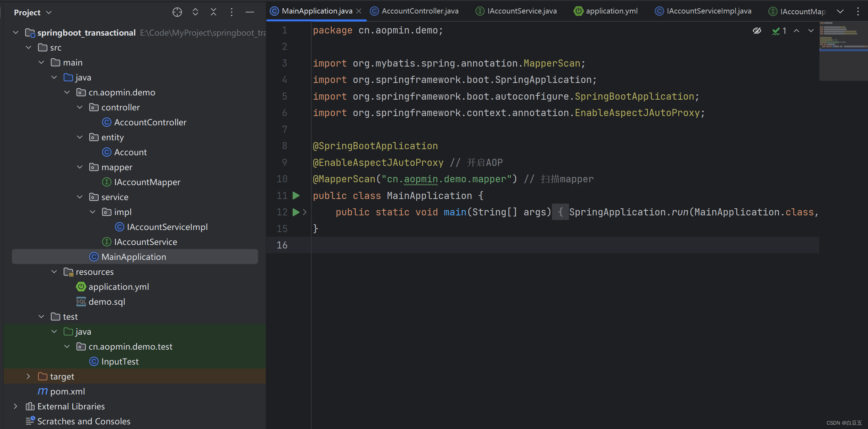Select IAccountService interface in tree
The height and width of the screenshot is (429, 868).
[140, 242]
